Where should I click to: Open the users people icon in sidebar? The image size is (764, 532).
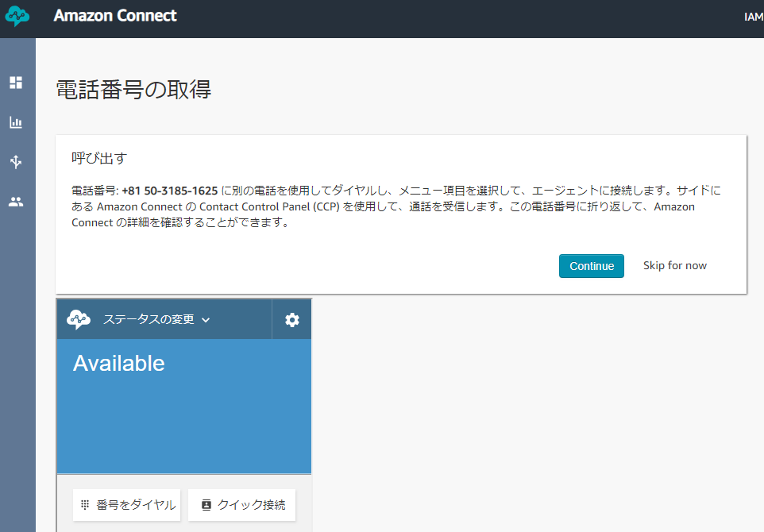click(x=16, y=202)
